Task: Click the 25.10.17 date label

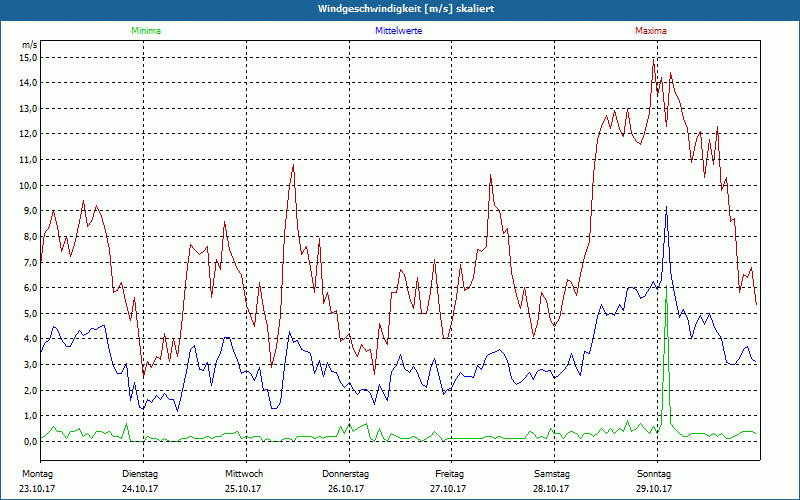Action: pos(243,488)
